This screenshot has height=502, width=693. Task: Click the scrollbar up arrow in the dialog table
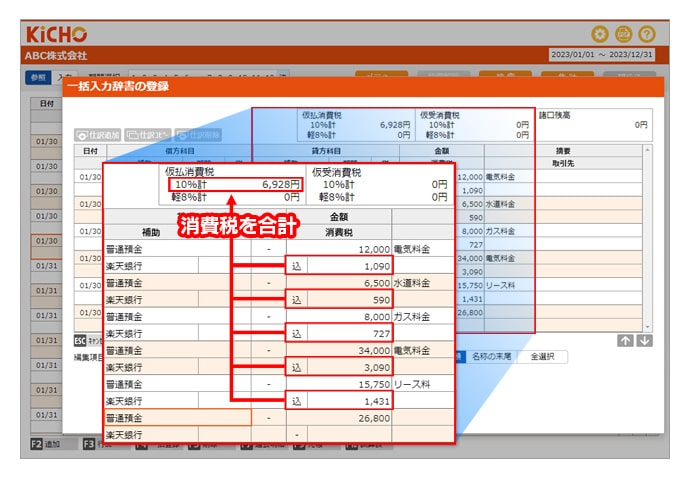click(x=647, y=150)
